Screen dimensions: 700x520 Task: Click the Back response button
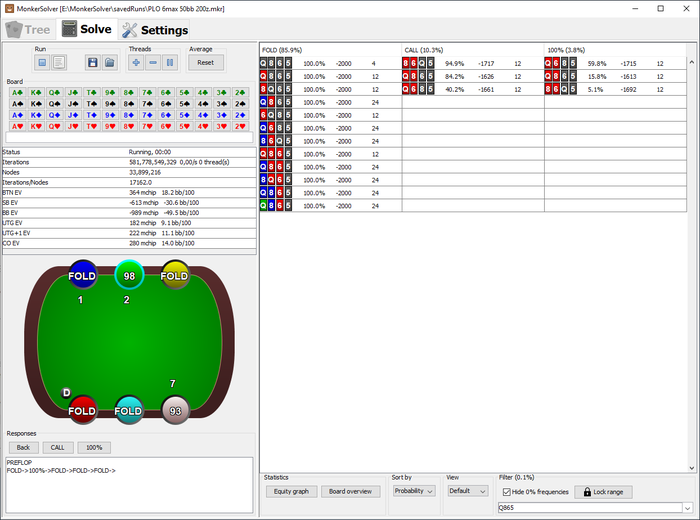coord(24,447)
